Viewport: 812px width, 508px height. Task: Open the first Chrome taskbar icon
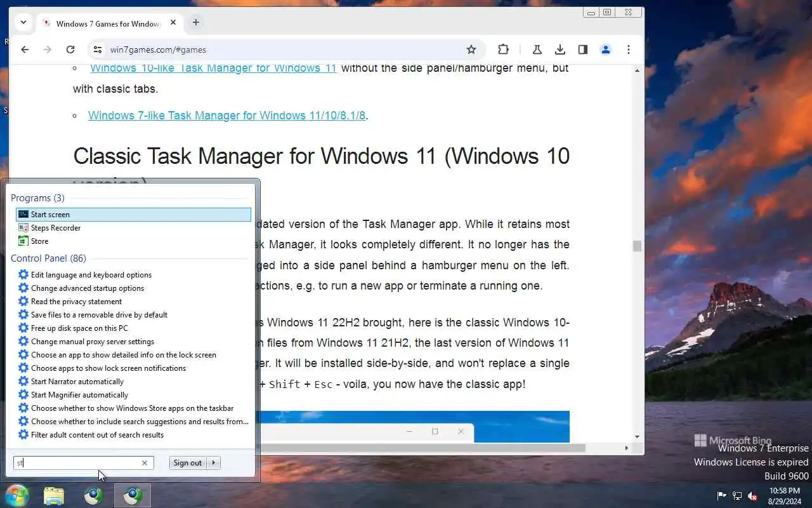click(x=93, y=495)
